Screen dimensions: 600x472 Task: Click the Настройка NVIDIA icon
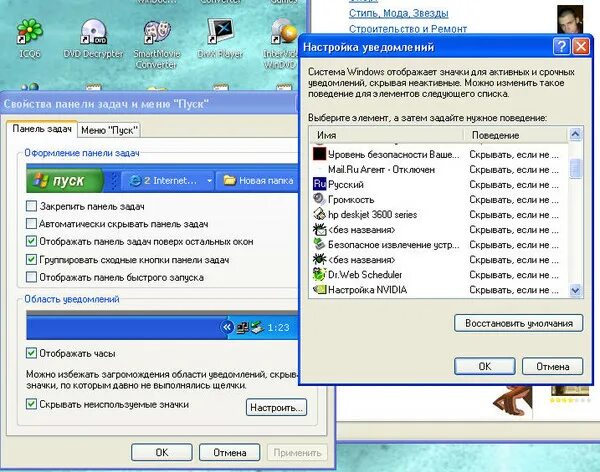coord(320,289)
